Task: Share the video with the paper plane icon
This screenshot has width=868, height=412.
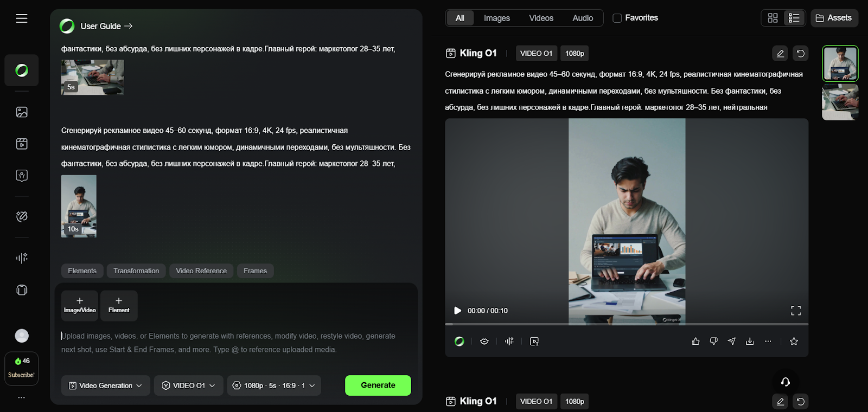Action: (x=732, y=342)
